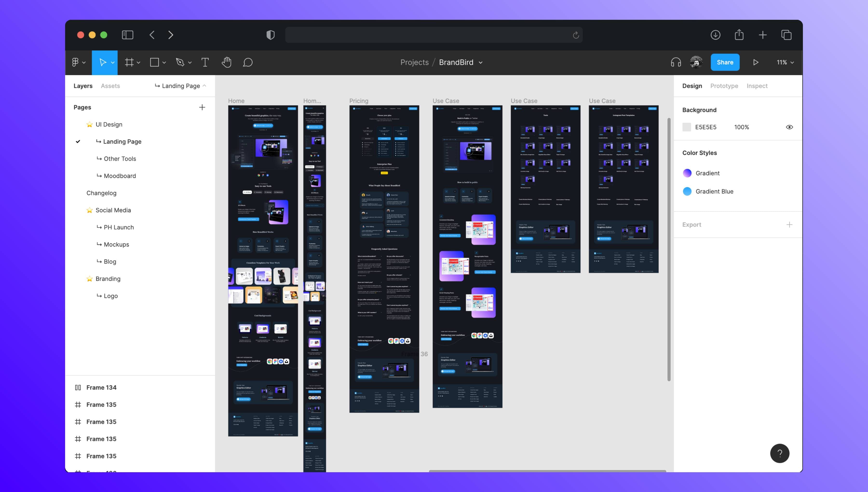Click the Share button
Image resolution: width=868 pixels, height=492 pixels.
click(x=725, y=62)
